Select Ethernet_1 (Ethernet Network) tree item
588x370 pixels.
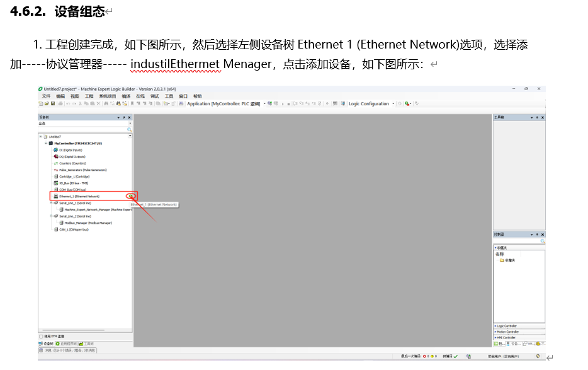(79, 196)
